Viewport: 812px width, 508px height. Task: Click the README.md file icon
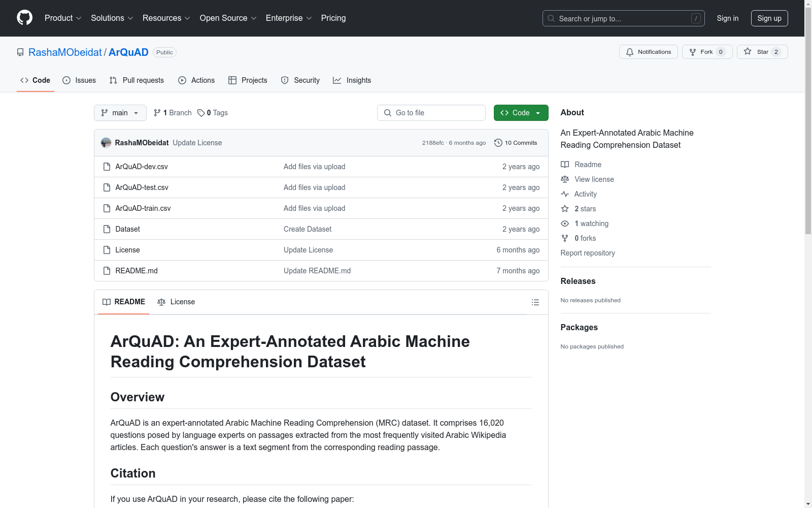click(107, 271)
